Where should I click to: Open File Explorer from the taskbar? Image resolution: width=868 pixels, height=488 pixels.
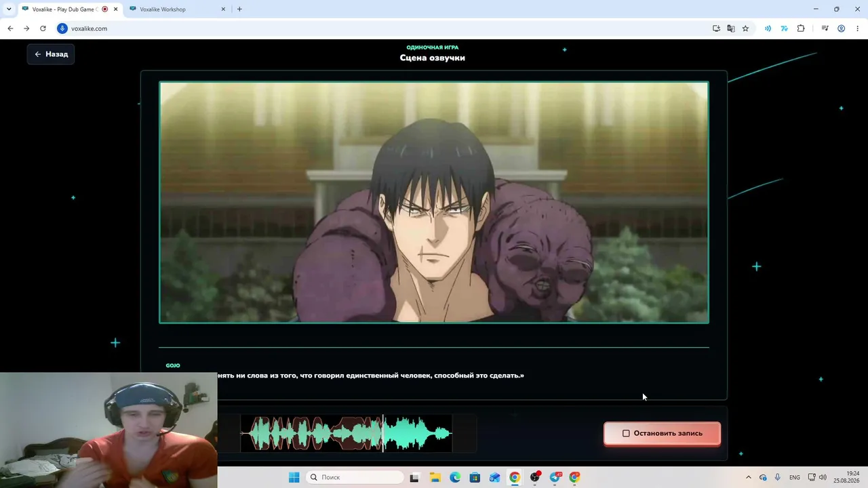click(435, 477)
